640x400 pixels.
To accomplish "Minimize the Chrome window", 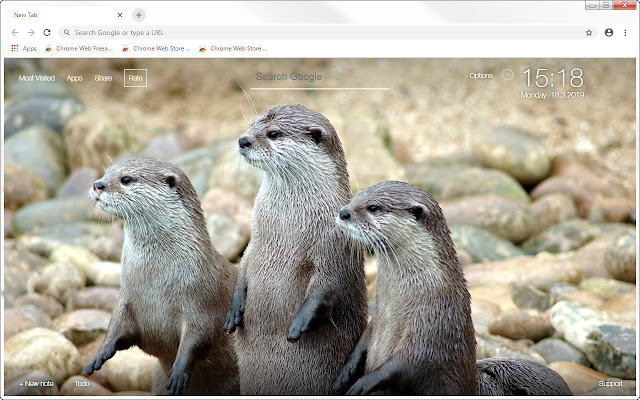I will [592, 5].
